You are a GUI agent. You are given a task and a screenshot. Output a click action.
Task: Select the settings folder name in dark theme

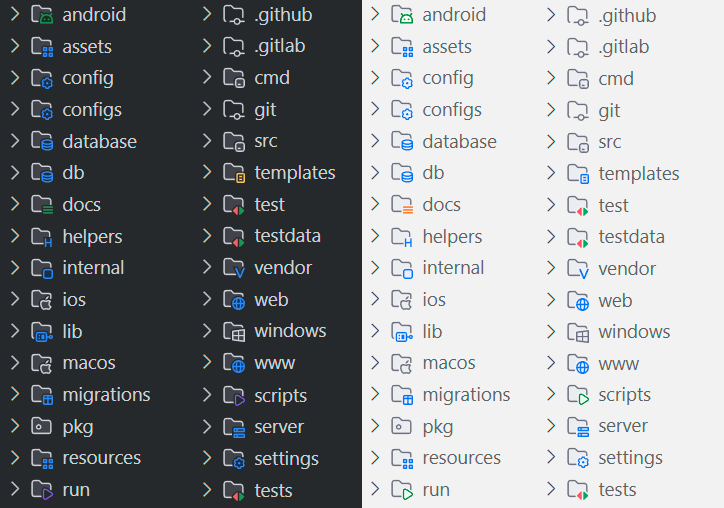pyautogui.click(x=286, y=459)
